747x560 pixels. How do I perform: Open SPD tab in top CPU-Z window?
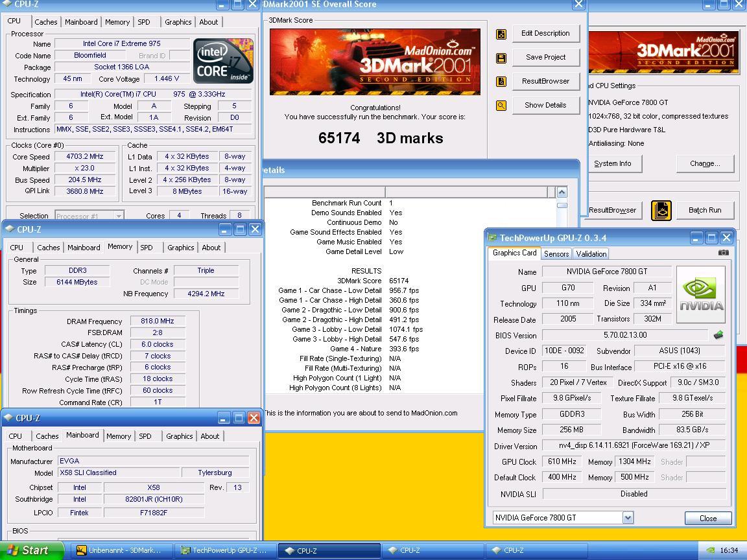coord(144,22)
